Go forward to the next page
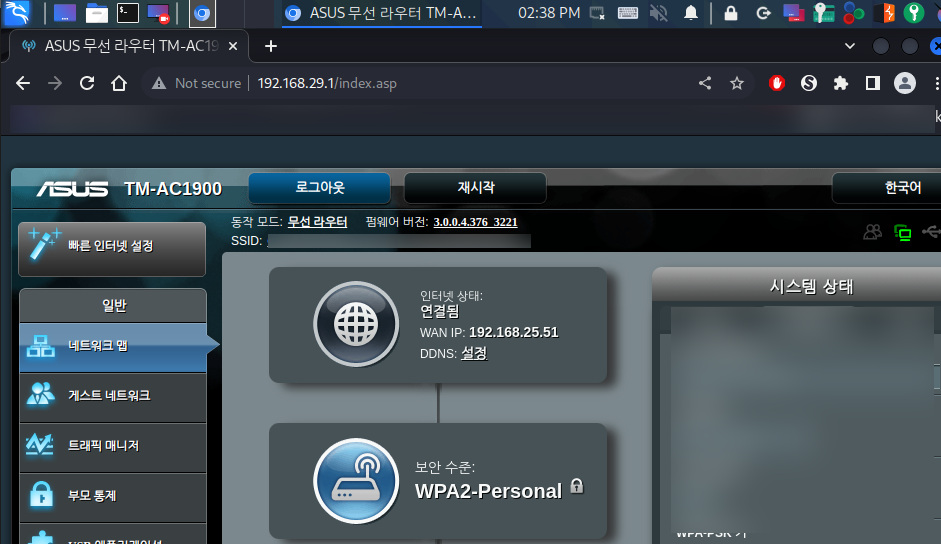 point(55,83)
